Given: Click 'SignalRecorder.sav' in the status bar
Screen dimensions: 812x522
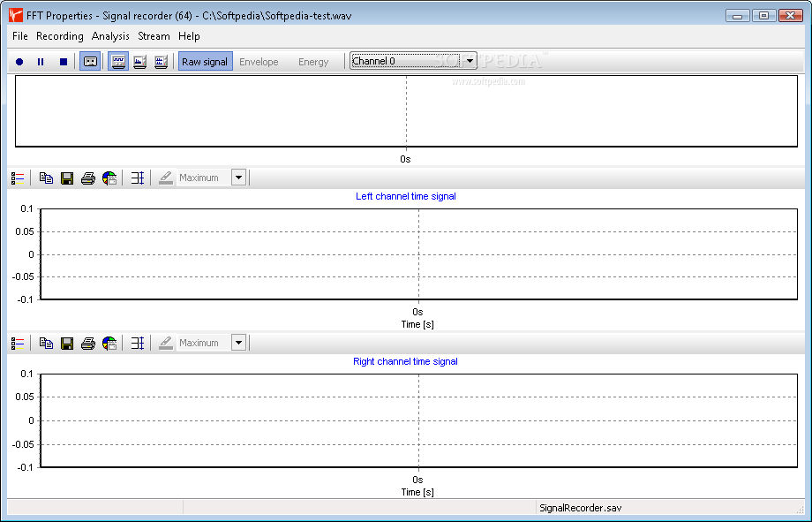Looking at the screenshot, I should 581,508.
